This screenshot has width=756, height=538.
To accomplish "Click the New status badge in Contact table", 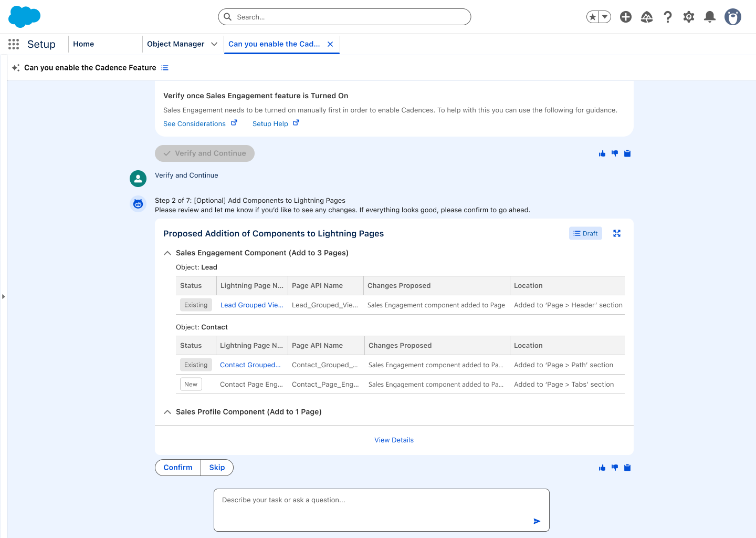I will (191, 385).
